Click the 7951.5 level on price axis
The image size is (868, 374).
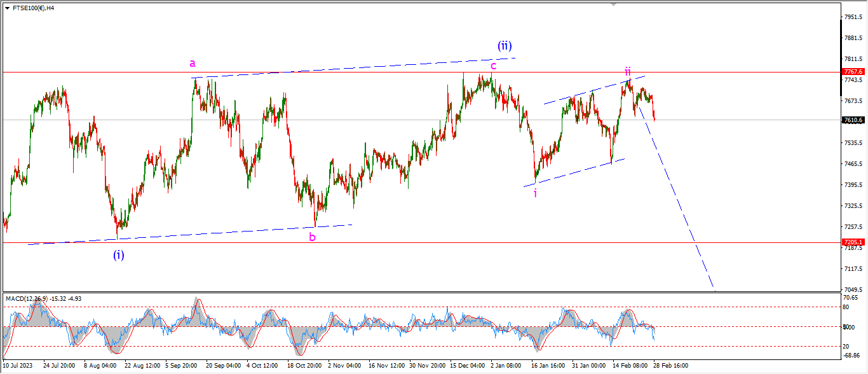(x=852, y=17)
